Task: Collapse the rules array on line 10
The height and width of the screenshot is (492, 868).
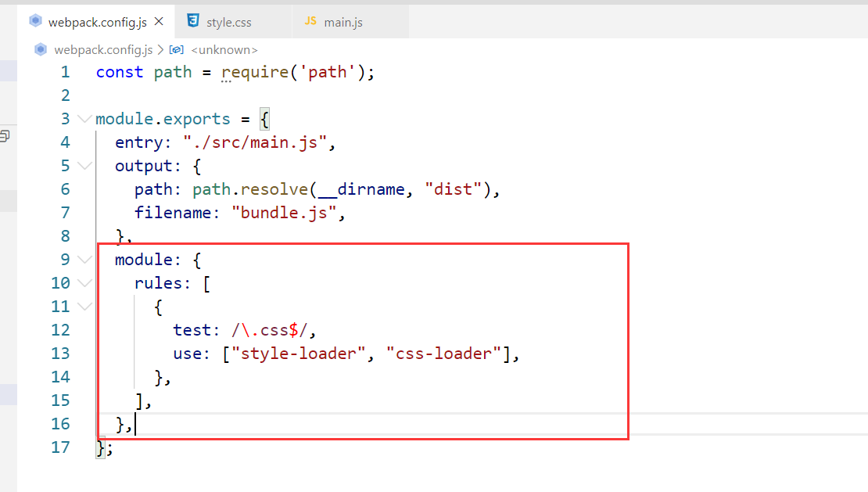Action: tap(84, 283)
